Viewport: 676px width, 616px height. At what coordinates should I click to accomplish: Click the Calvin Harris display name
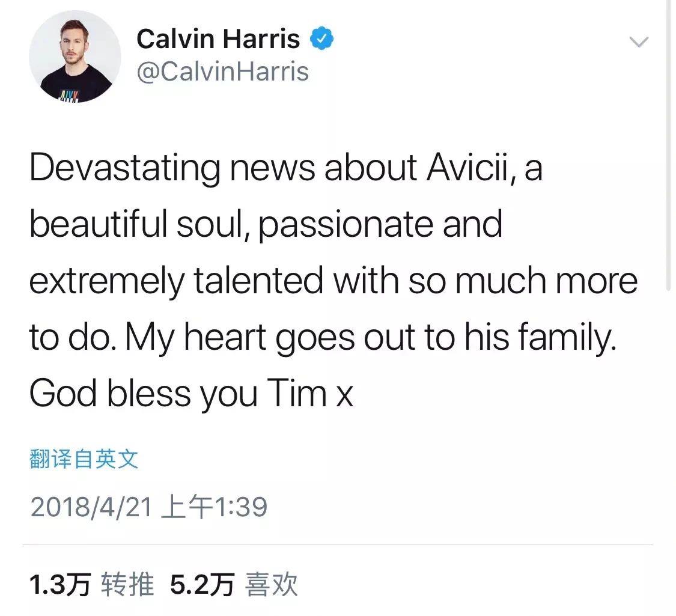click(x=218, y=38)
